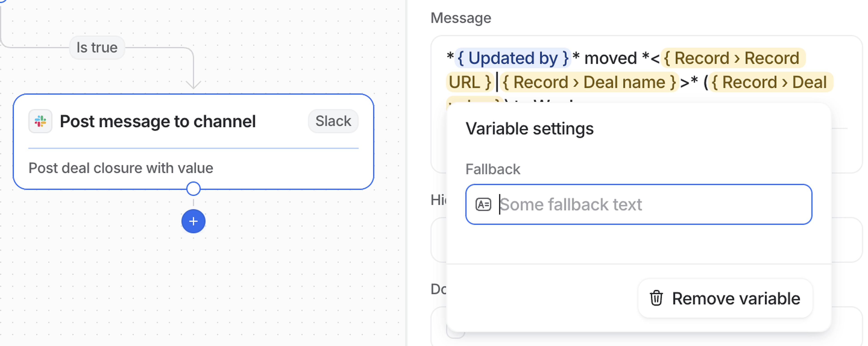Click the arrowhead pointing into Slack node
Viewport: 868px width, 346px height.
(193, 84)
